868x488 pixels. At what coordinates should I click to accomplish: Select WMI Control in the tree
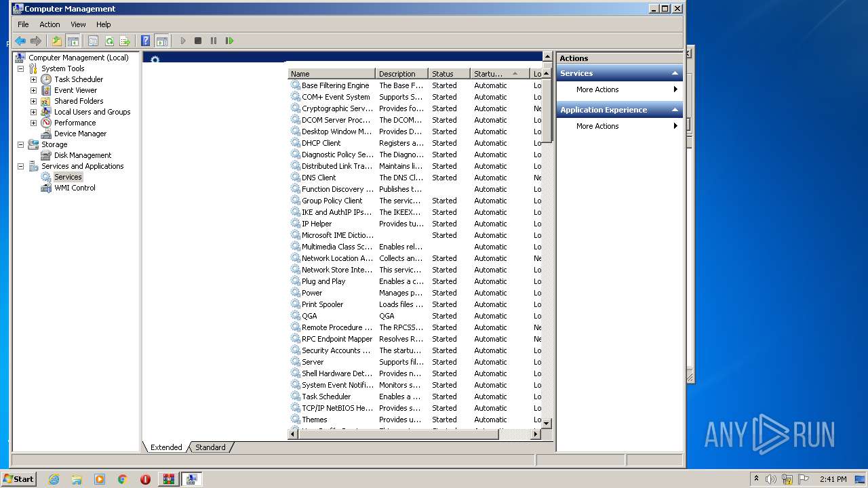click(75, 188)
